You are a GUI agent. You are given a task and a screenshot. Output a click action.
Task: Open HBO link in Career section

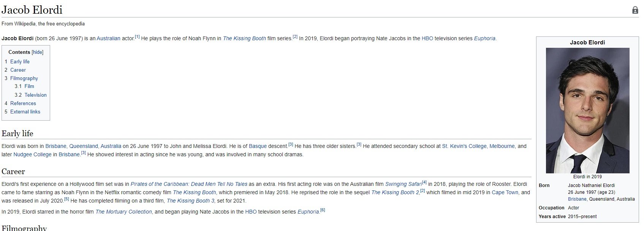click(x=251, y=212)
